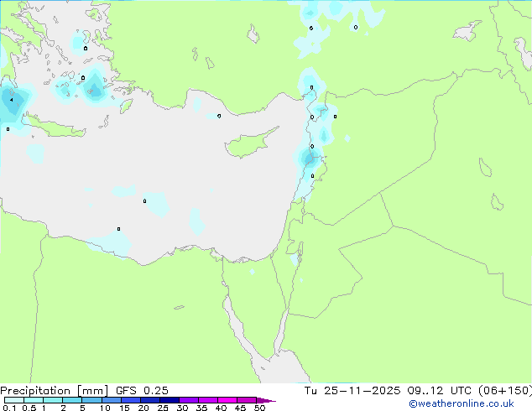
Task: Select the legend swatch between 30 and 35
Action: (189, 400)
